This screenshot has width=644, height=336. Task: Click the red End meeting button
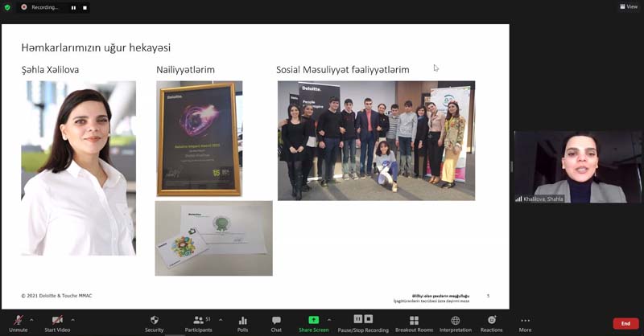click(625, 323)
